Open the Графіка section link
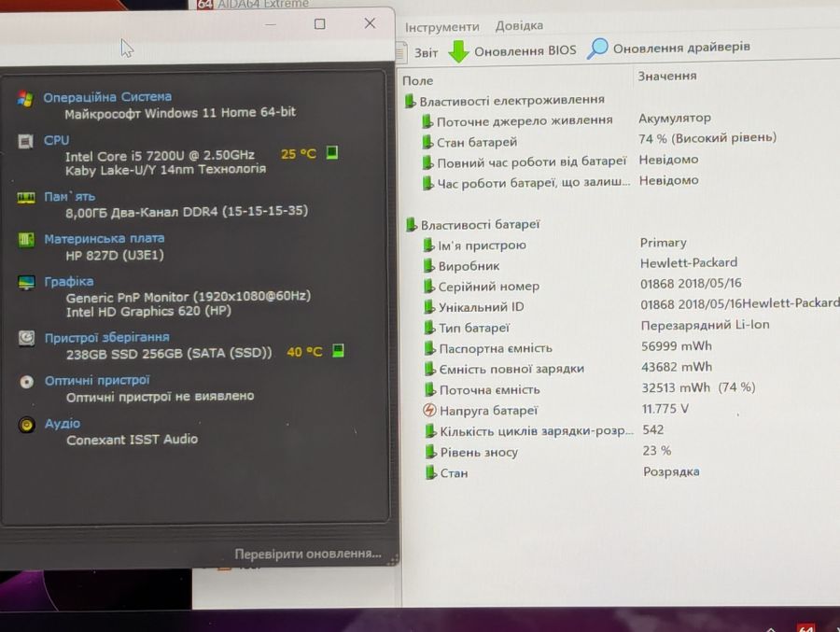 pyautogui.click(x=68, y=281)
